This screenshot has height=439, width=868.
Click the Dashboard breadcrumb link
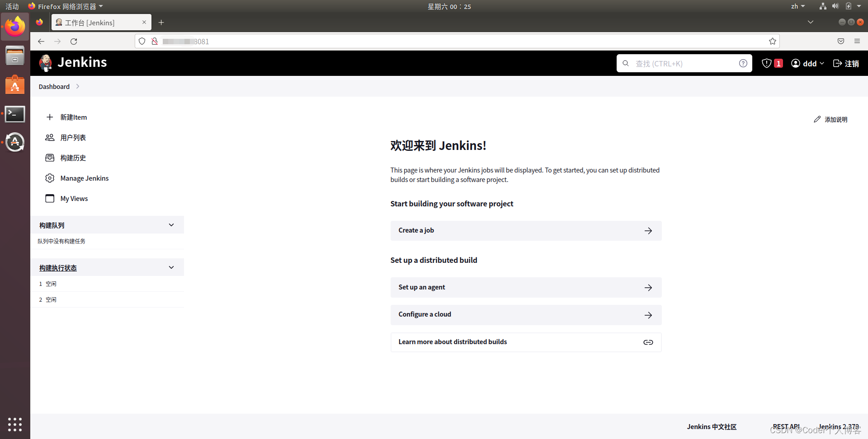pyautogui.click(x=54, y=86)
